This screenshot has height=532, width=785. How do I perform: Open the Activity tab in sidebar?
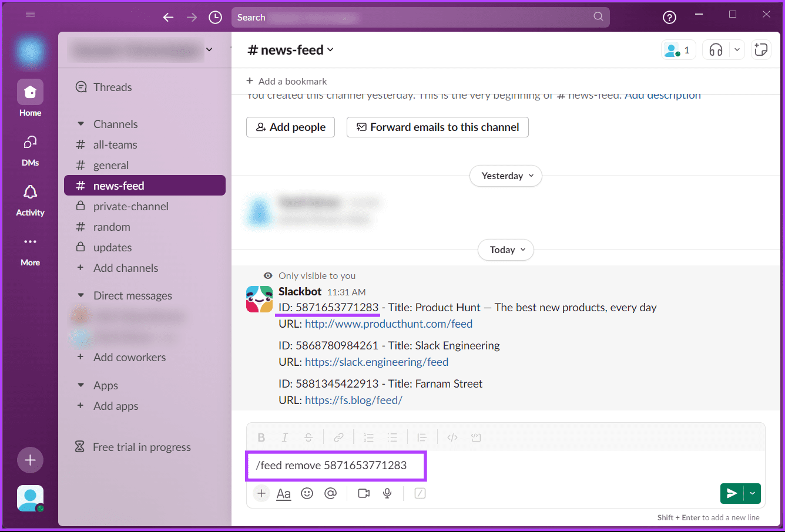pyautogui.click(x=30, y=200)
